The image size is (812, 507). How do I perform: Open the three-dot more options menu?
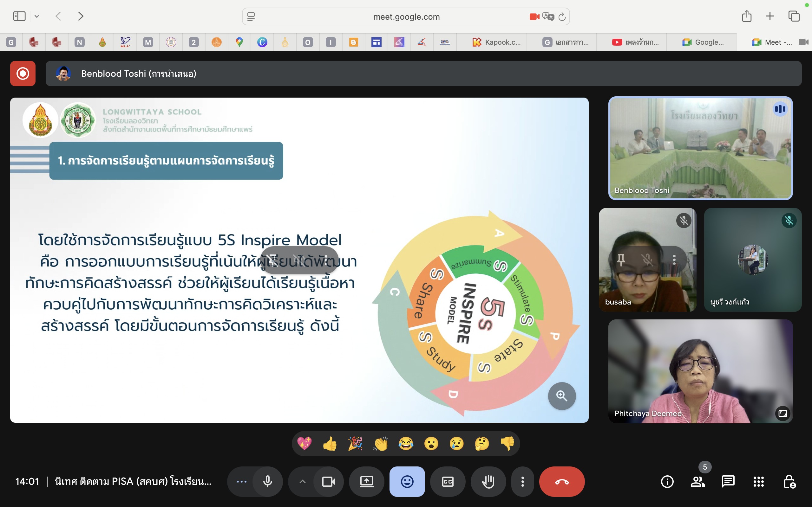tap(522, 482)
